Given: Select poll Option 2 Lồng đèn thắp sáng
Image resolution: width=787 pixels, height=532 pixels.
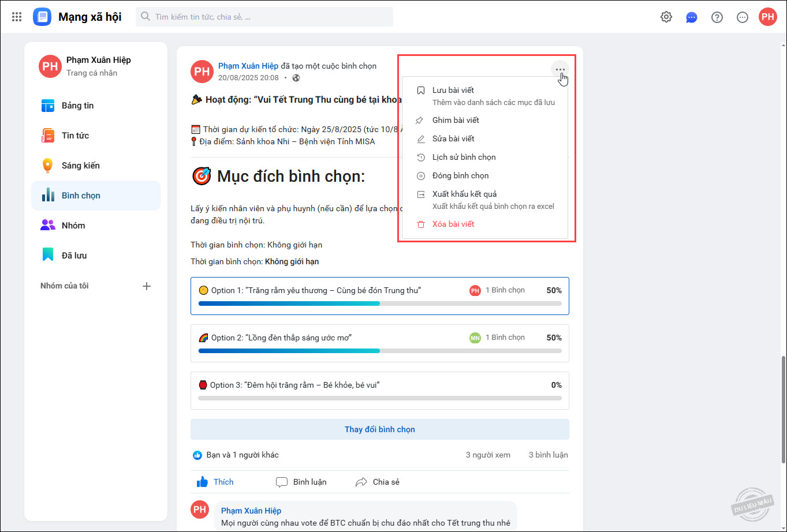Looking at the screenshot, I should tap(380, 343).
